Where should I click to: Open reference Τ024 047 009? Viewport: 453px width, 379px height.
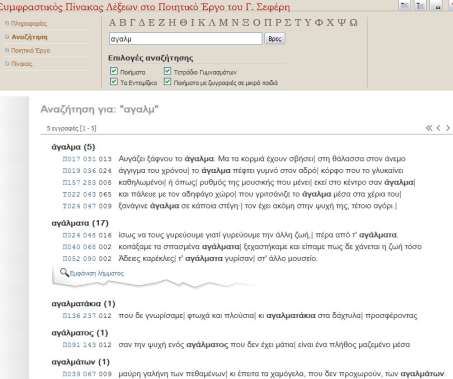87,206
